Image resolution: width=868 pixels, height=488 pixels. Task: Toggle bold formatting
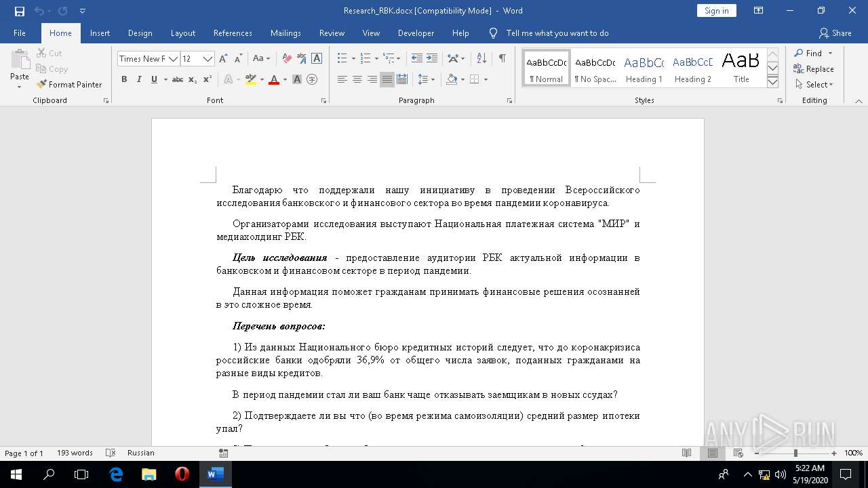point(124,79)
